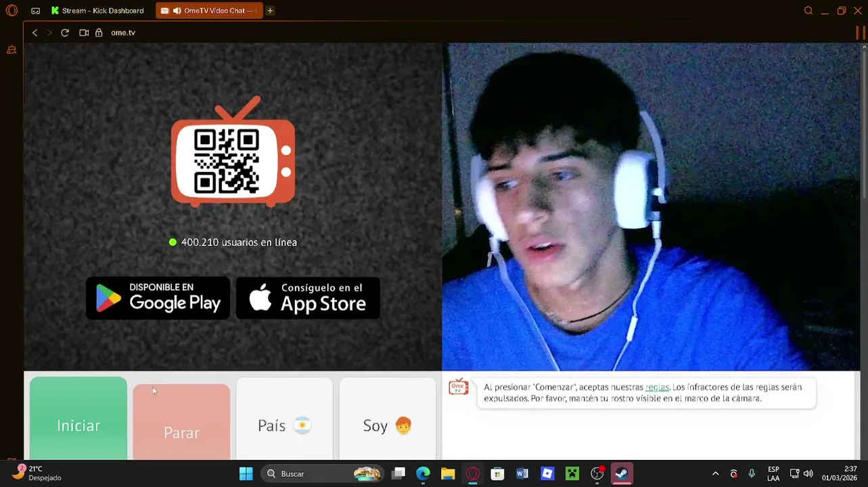Click the ome.tv address field

pos(123,32)
